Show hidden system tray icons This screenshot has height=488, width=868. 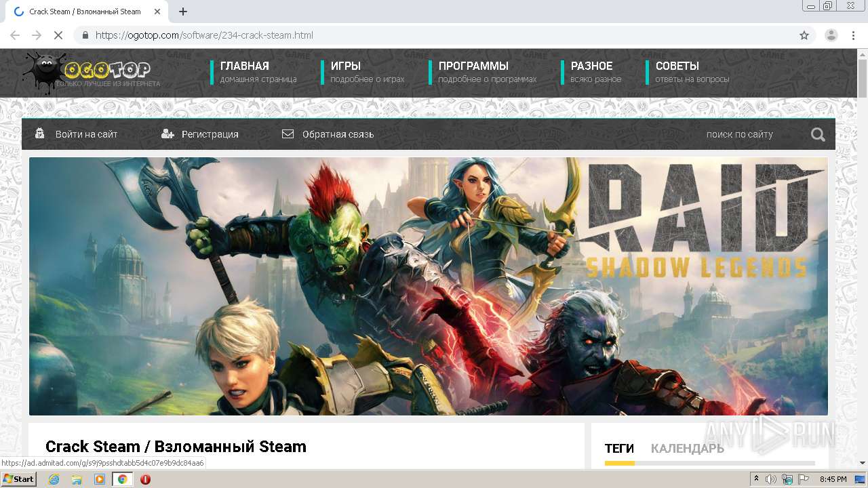coord(756,479)
